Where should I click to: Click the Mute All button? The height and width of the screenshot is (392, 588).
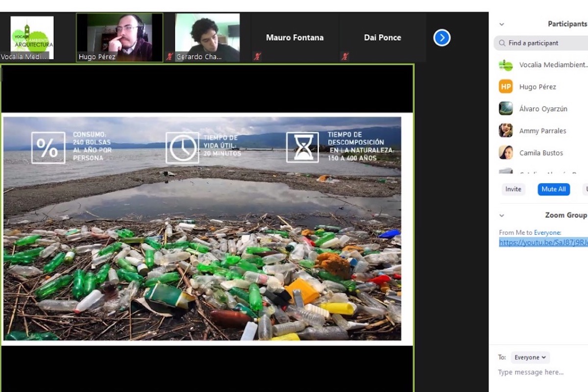[x=554, y=189]
